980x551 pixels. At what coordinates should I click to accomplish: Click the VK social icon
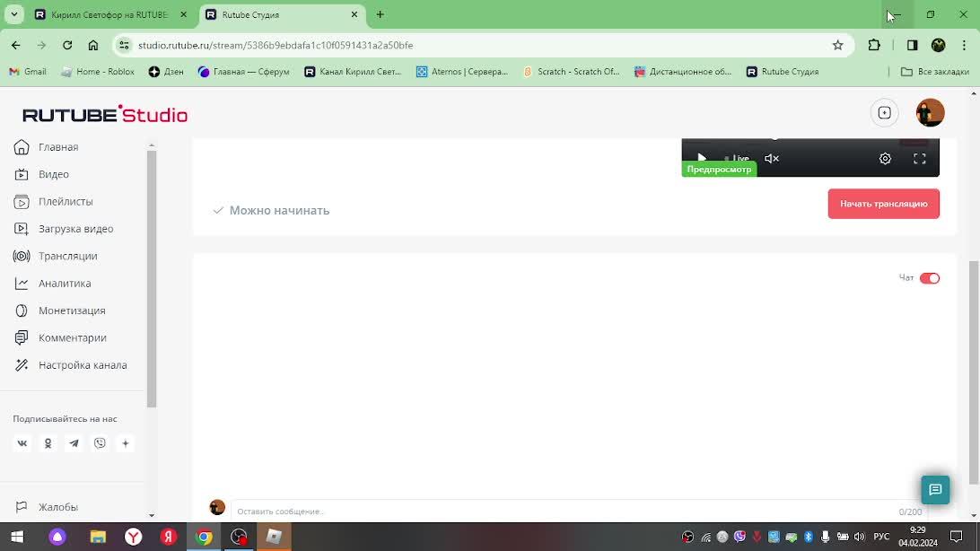coord(22,443)
